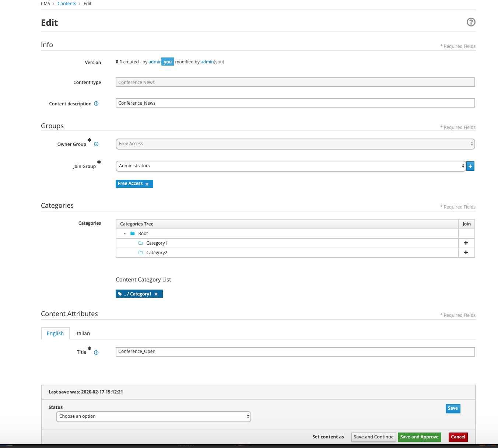This screenshot has height=448, width=498.
Task: Open the Status dropdown
Action: point(153,417)
